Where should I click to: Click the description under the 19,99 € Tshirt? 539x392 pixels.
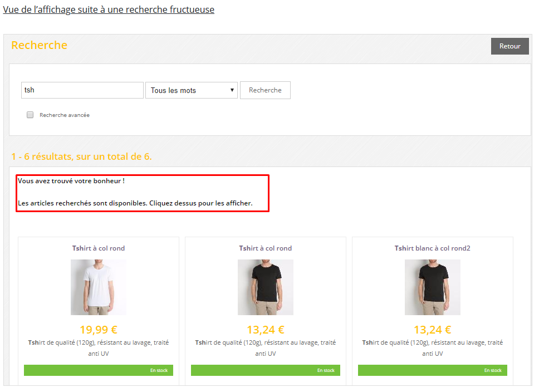click(99, 348)
